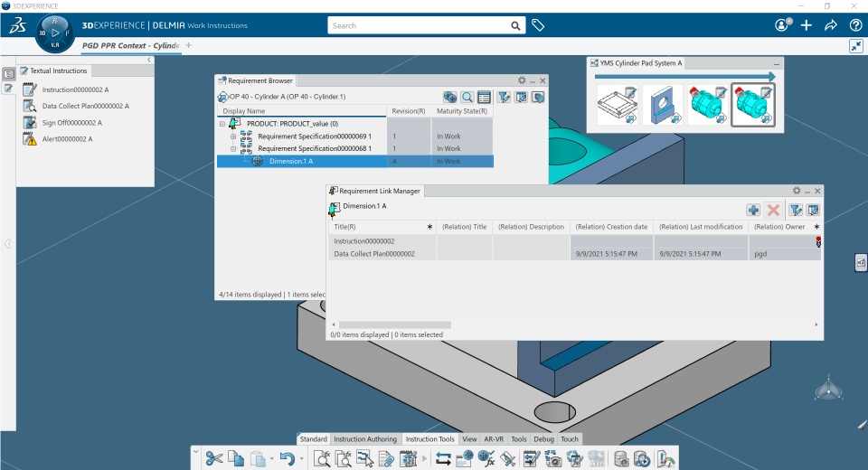
Task: Select Data Collect Plan00000002 A item
Action: [85, 106]
